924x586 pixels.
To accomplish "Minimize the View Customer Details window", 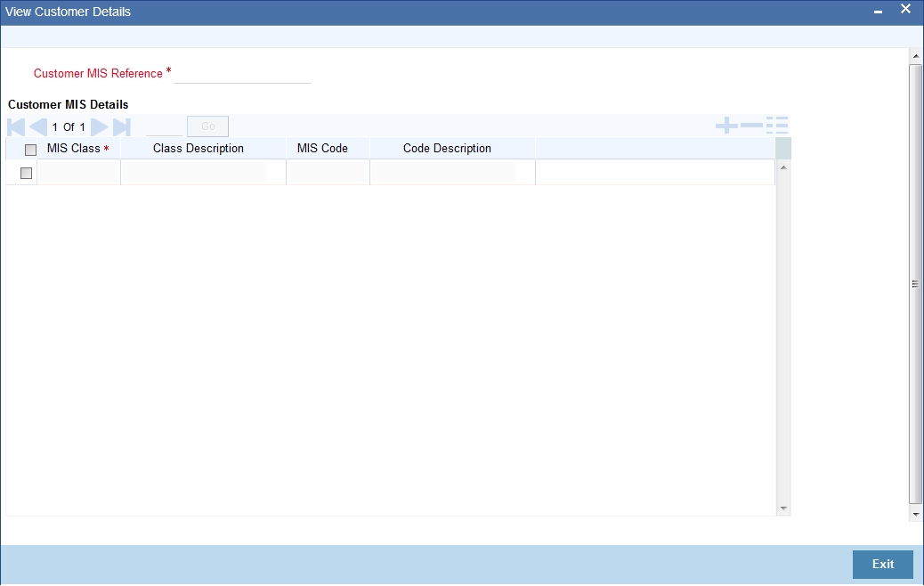I will pyautogui.click(x=878, y=12).
